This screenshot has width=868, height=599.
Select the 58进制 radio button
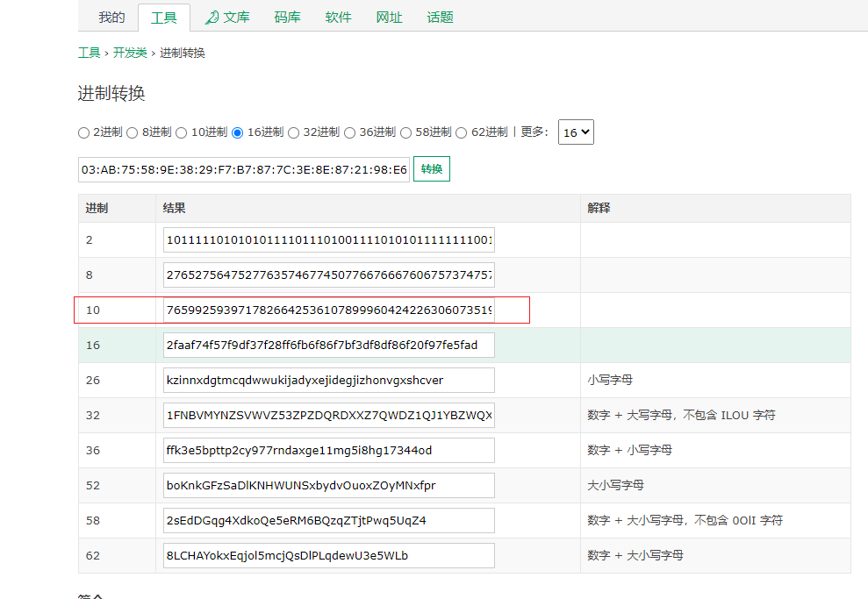[405, 132]
